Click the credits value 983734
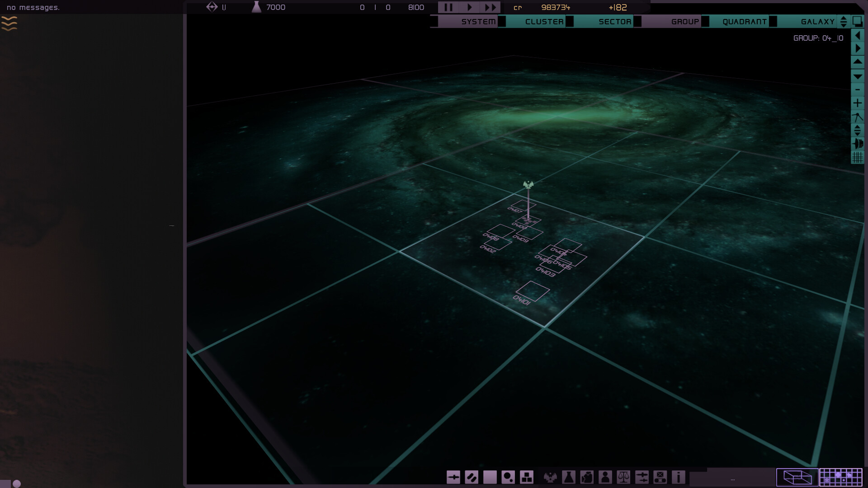This screenshot has height=488, width=868. (556, 7)
